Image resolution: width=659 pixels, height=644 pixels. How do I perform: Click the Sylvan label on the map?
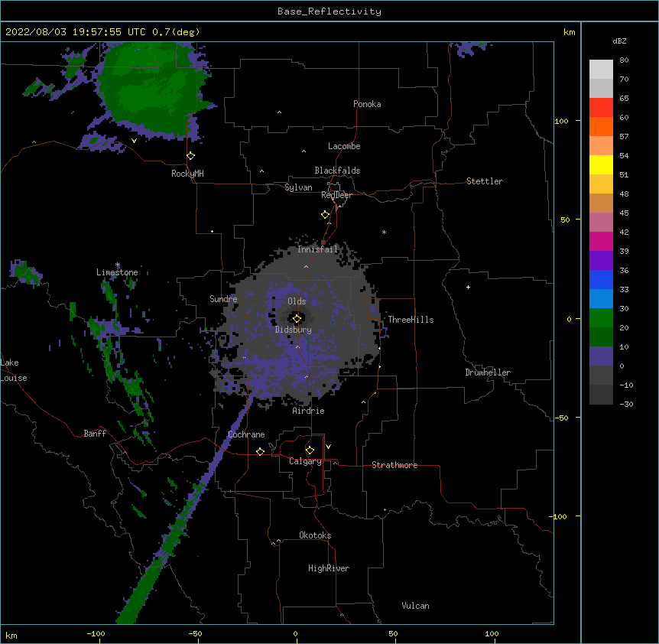(298, 187)
